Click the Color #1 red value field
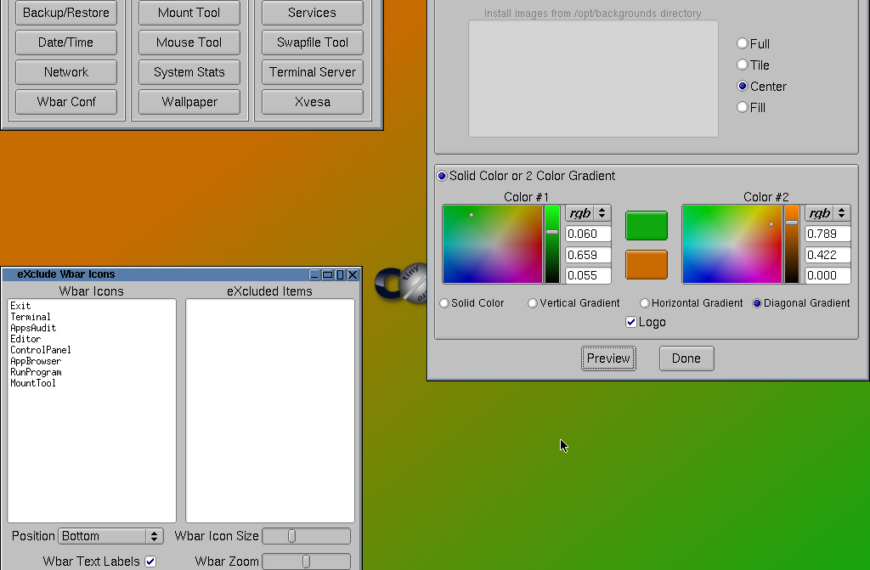The height and width of the screenshot is (570, 870). point(588,234)
